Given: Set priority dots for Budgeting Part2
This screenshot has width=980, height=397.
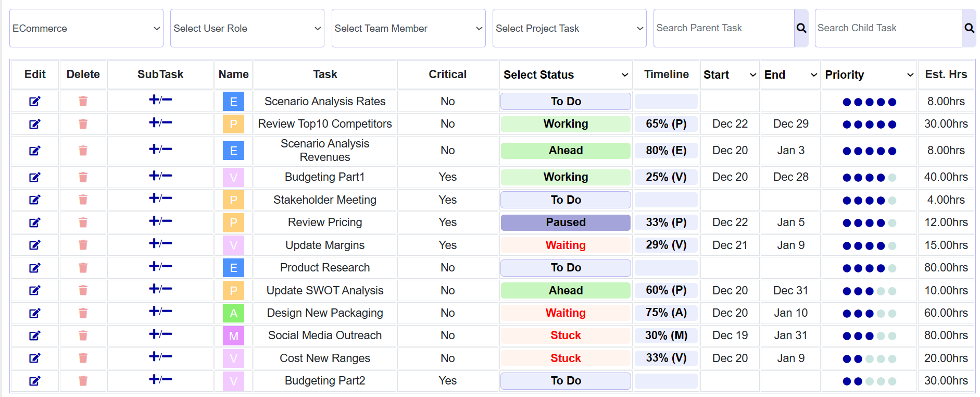Looking at the screenshot, I should [x=869, y=381].
